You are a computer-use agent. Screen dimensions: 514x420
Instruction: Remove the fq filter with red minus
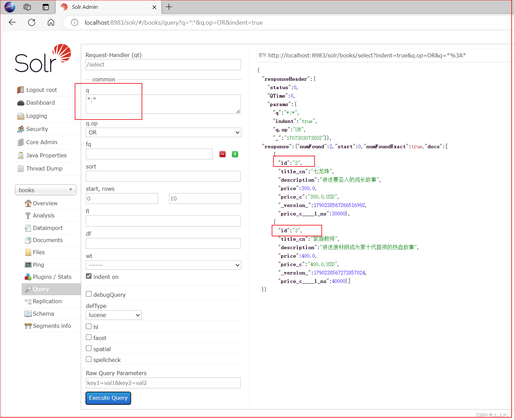(x=222, y=154)
